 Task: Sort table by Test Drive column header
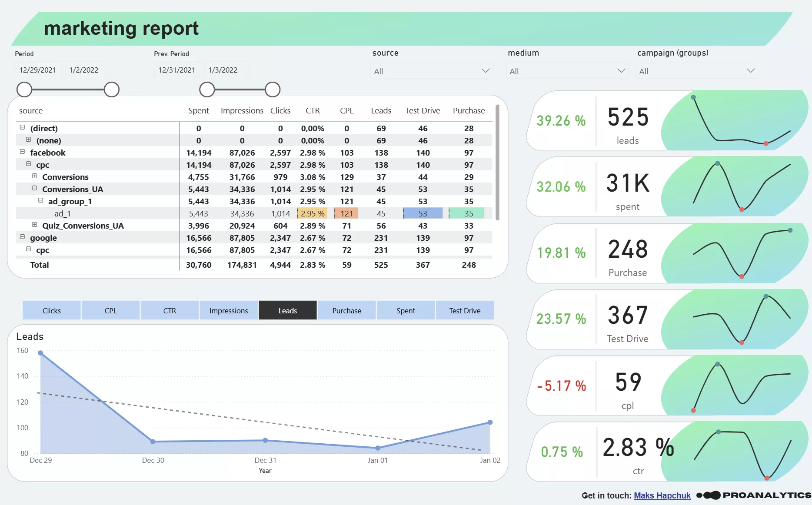[423, 110]
